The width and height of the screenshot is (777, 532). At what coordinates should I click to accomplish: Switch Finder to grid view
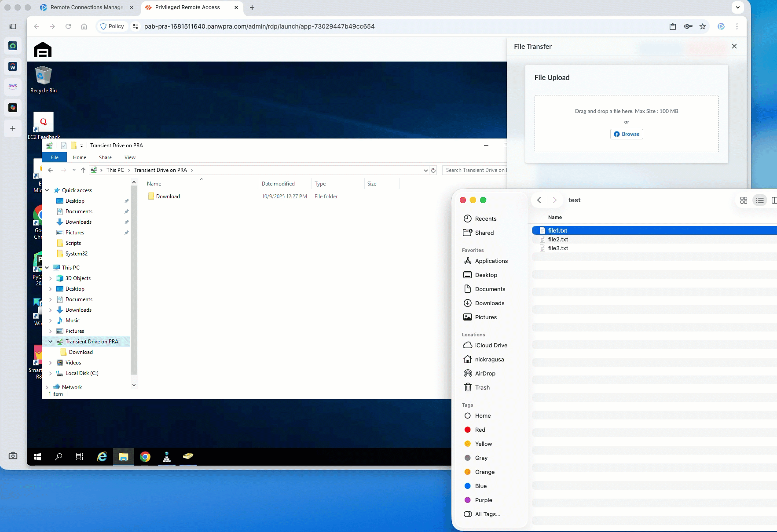point(744,200)
